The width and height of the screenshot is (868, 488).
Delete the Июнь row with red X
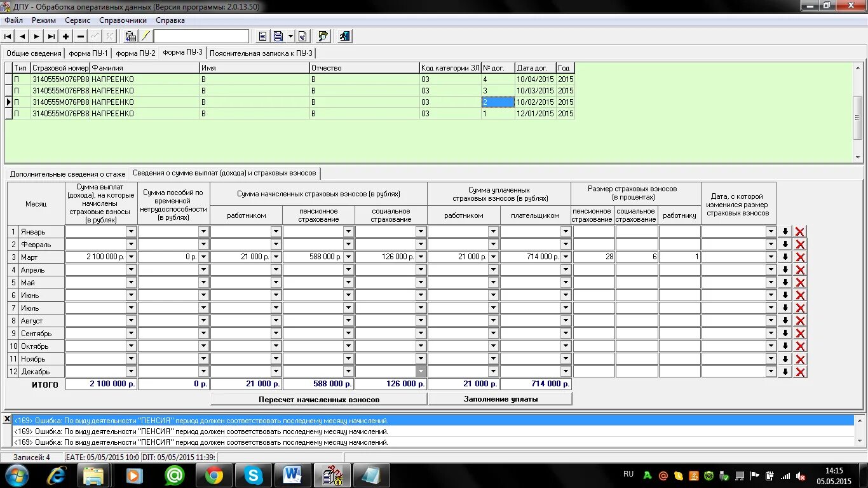point(800,295)
